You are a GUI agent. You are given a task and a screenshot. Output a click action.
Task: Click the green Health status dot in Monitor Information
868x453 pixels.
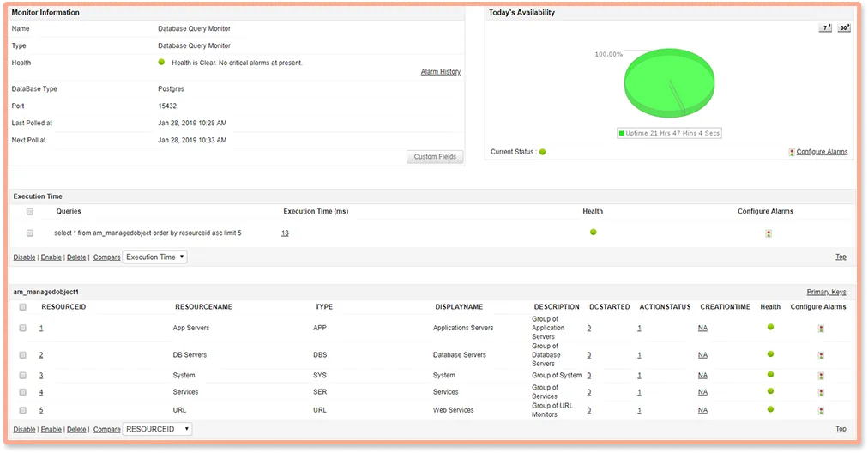(161, 62)
